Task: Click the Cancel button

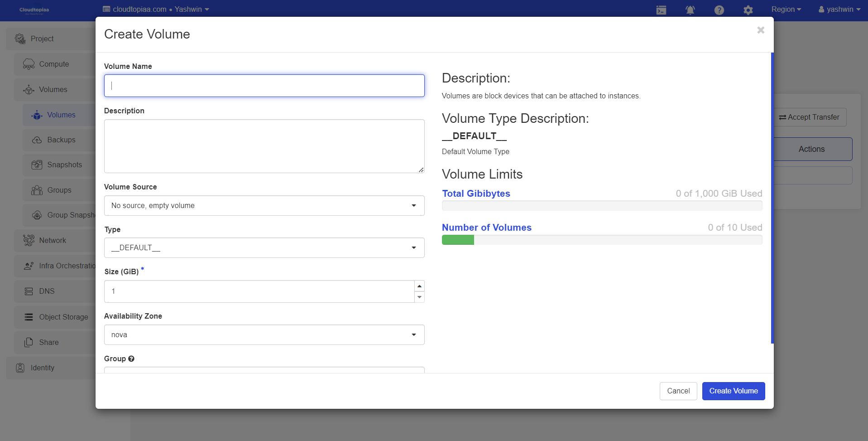Action: 678,391
